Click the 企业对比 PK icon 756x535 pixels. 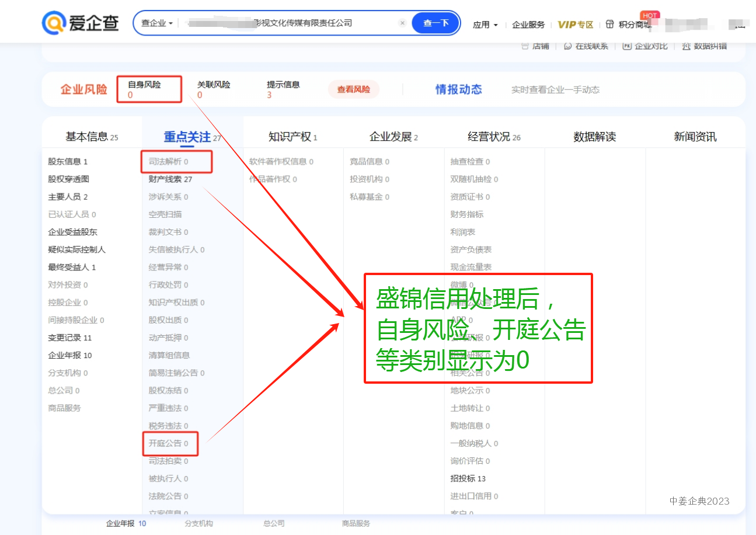(627, 46)
